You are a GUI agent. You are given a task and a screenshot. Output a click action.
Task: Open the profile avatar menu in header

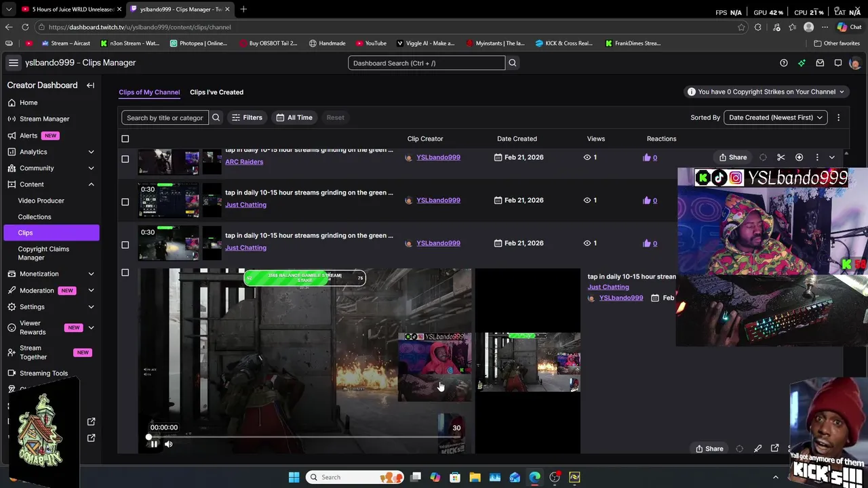pyautogui.click(x=854, y=63)
